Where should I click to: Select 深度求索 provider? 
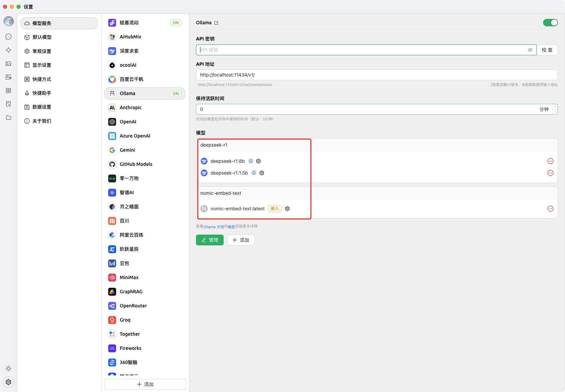point(145,51)
